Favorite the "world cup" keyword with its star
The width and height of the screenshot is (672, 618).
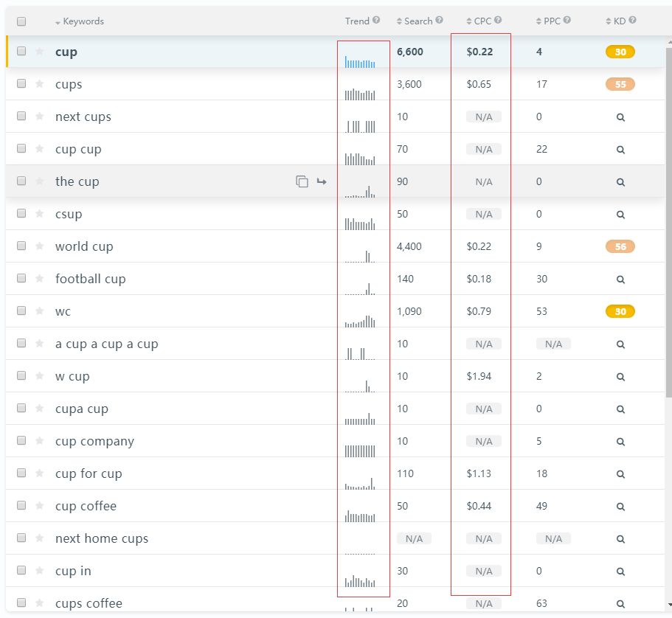click(x=40, y=246)
